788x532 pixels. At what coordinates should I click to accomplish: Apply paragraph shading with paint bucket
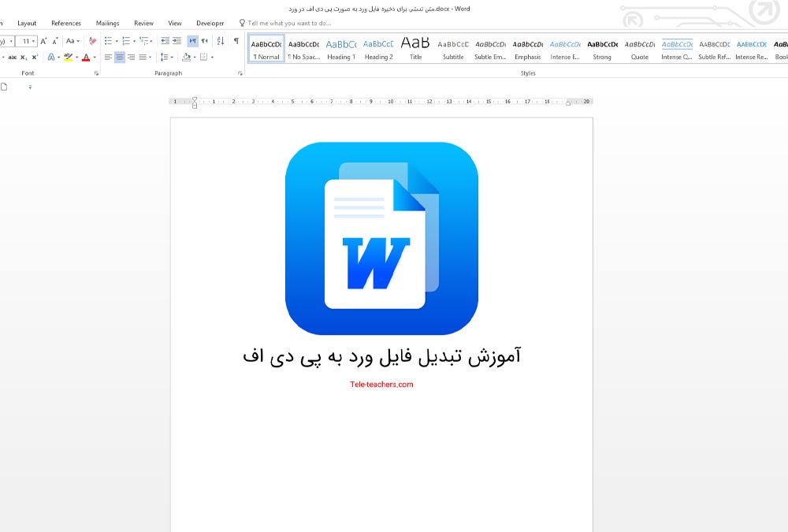click(x=187, y=58)
